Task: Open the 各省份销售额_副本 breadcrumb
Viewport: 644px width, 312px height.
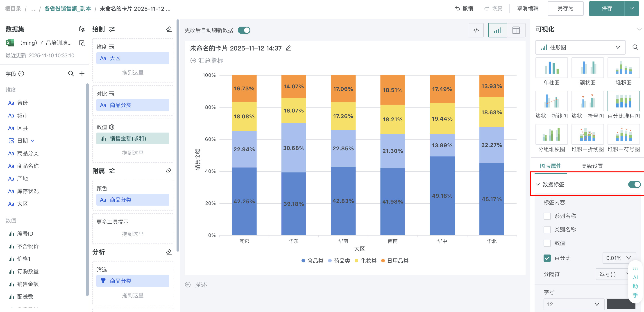Action: (68, 9)
